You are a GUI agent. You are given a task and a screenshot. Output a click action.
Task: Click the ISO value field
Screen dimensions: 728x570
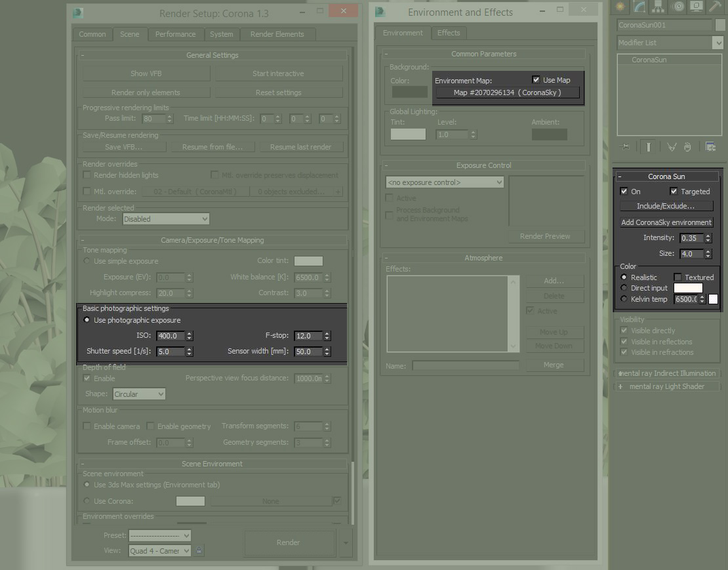pos(171,336)
